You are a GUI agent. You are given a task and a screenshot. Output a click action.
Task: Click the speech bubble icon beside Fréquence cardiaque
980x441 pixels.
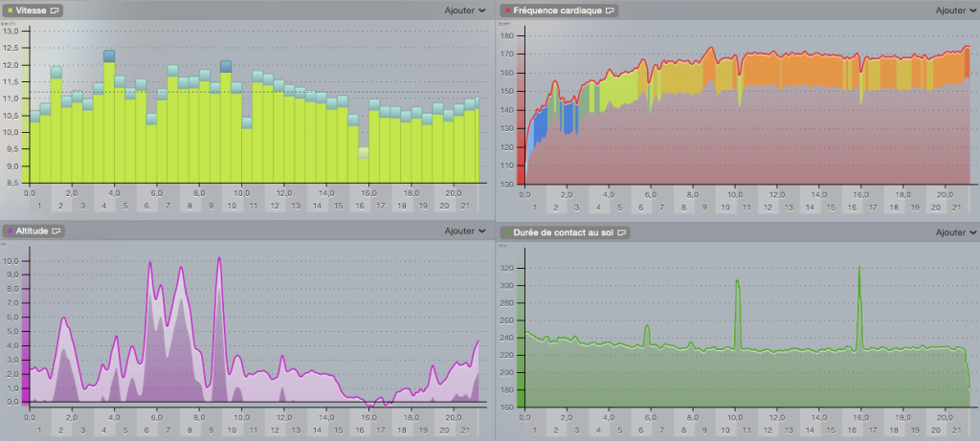[609, 11]
